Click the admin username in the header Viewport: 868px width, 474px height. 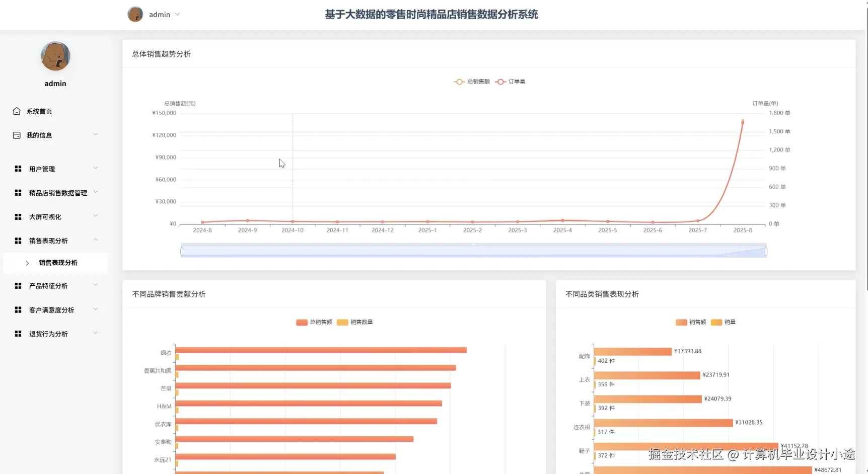160,15
